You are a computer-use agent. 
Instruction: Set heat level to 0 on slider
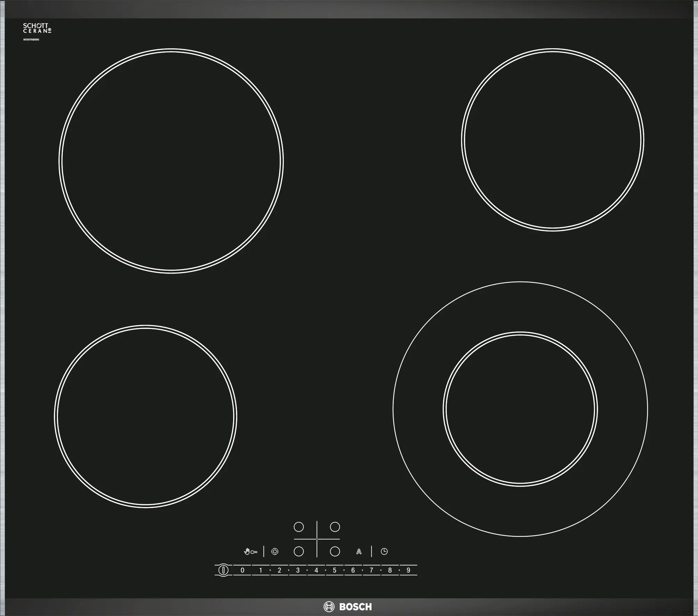pyautogui.click(x=242, y=570)
